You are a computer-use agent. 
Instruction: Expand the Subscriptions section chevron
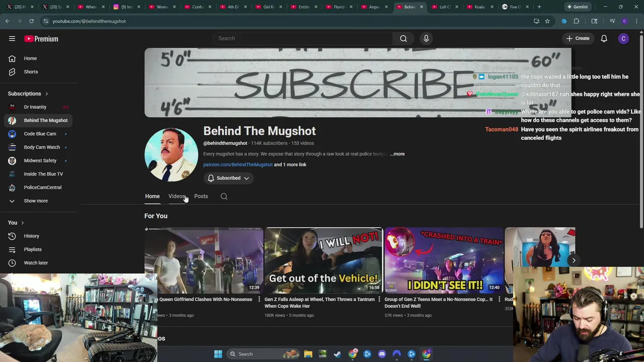[x=46, y=94]
